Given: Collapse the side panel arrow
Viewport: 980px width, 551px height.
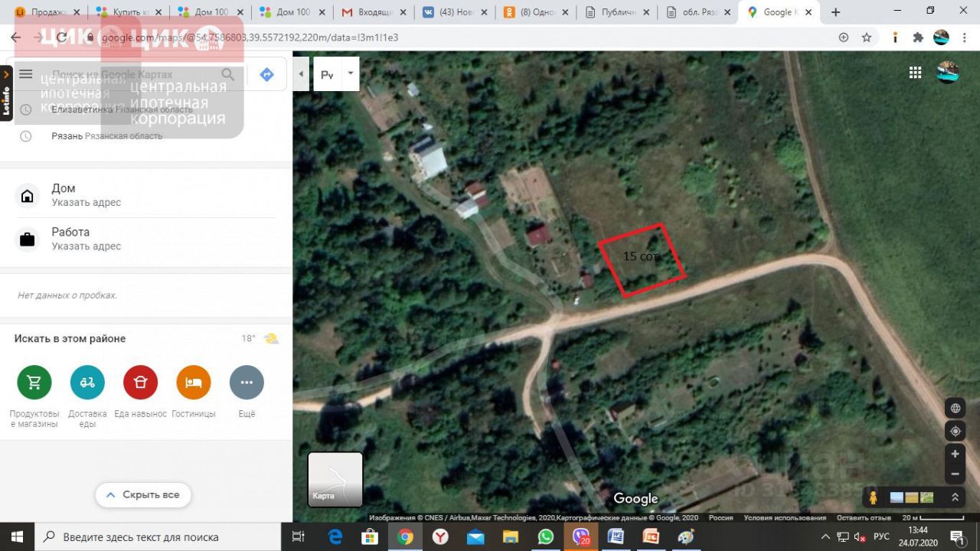Looking at the screenshot, I should pos(302,74).
